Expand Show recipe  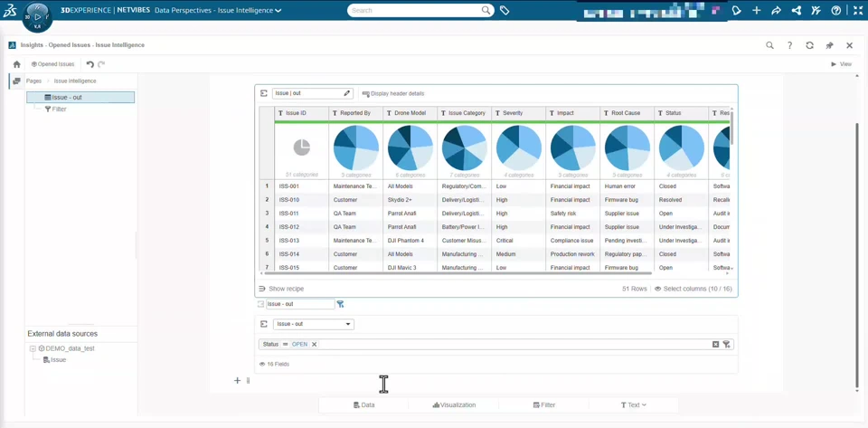(281, 289)
